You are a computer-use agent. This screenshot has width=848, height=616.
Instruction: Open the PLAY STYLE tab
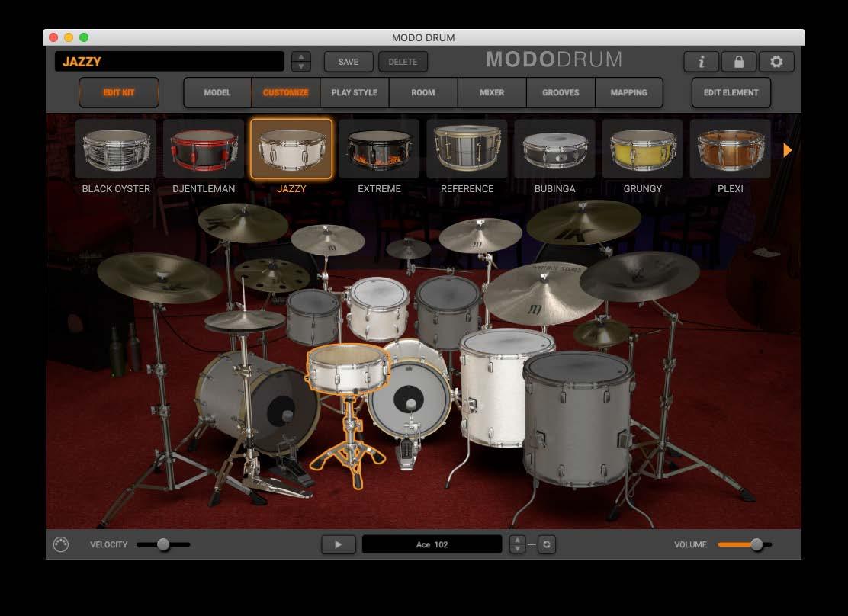[x=355, y=92]
